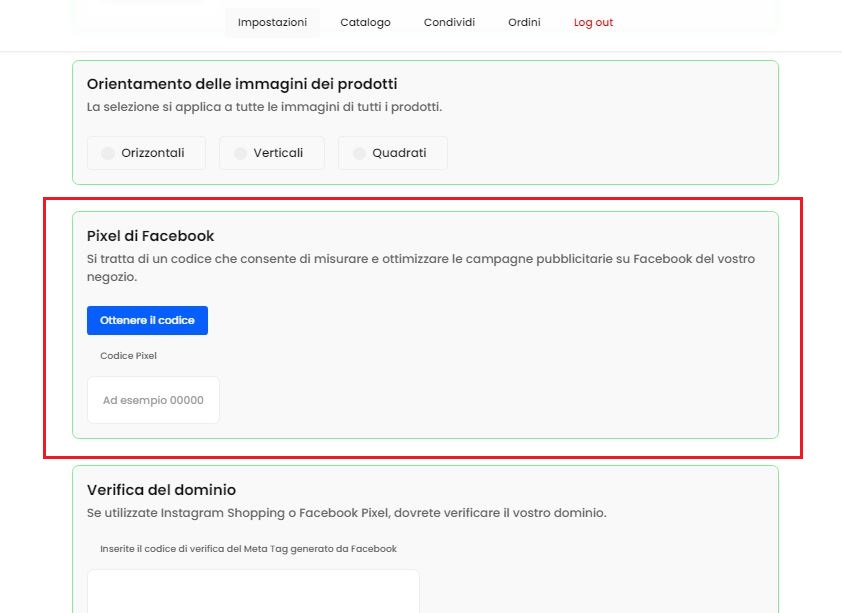
Task: Open the Ordini tab
Action: point(524,22)
